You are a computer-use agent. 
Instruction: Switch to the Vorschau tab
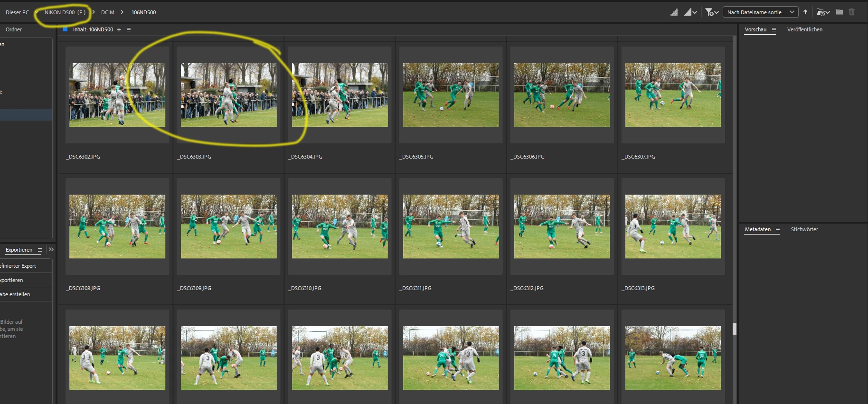(755, 29)
